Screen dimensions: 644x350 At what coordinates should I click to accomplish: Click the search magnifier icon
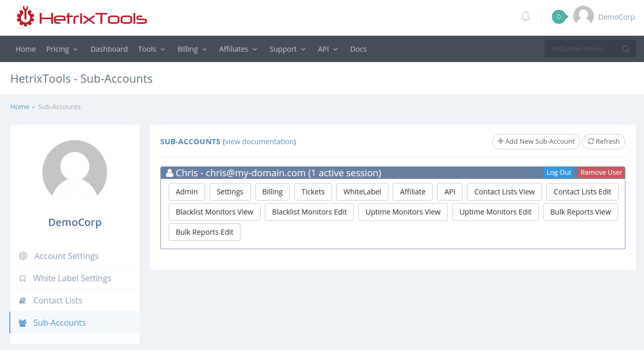[x=626, y=49]
